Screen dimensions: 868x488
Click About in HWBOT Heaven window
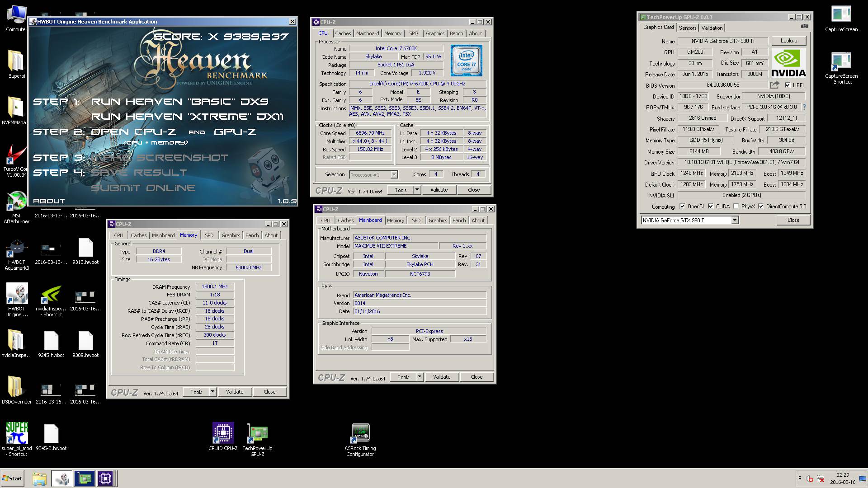tap(49, 201)
